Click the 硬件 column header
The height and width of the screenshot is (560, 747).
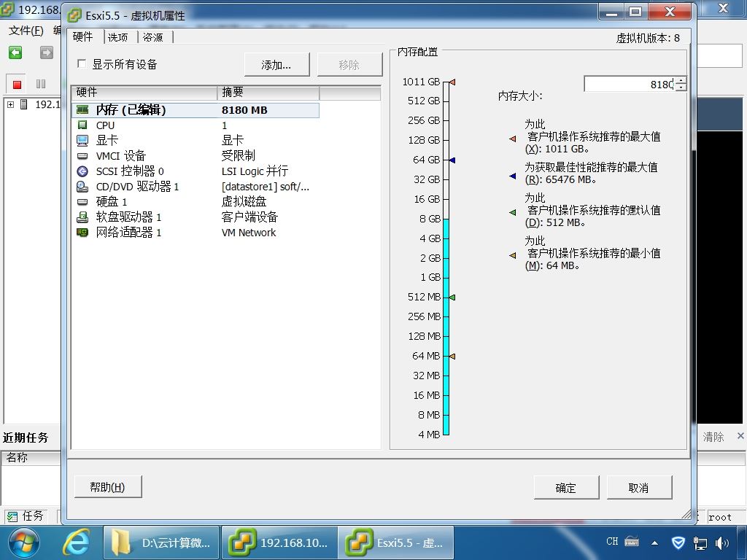[144, 93]
